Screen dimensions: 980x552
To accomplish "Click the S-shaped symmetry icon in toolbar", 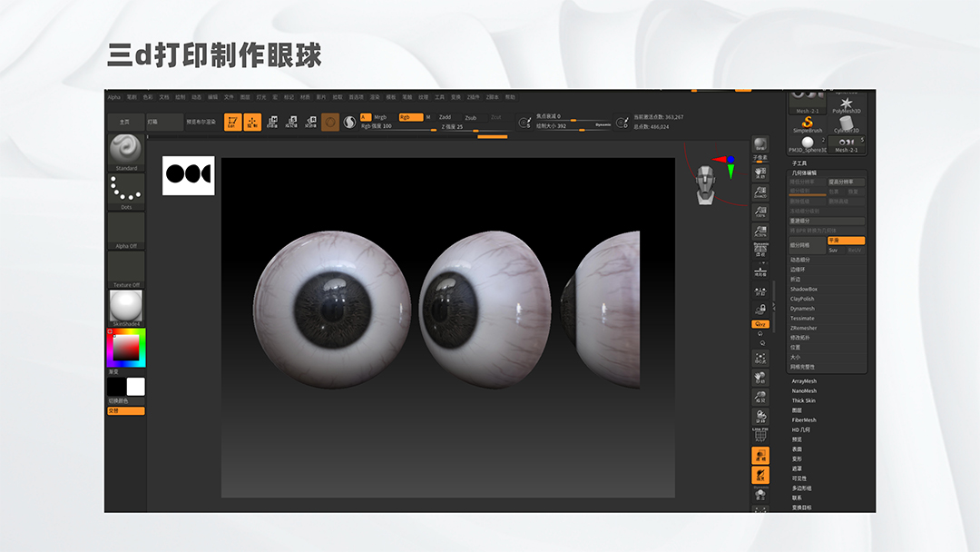I will [350, 122].
